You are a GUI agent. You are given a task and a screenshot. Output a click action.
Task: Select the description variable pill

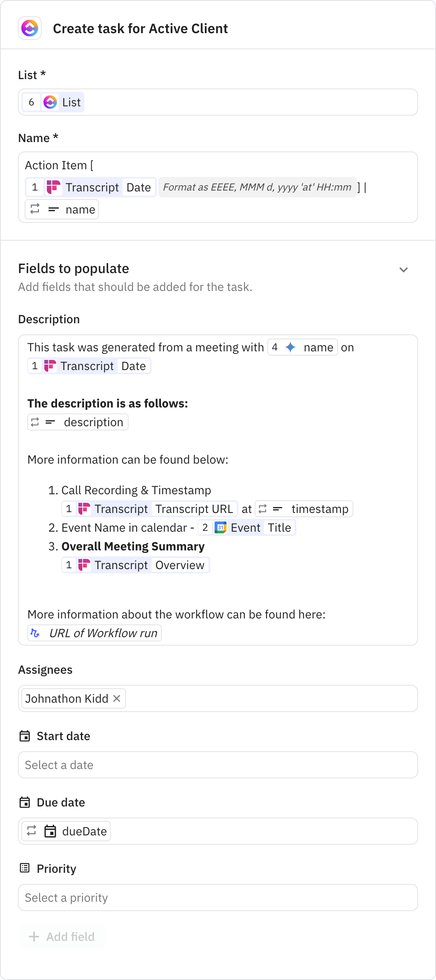pyautogui.click(x=78, y=422)
